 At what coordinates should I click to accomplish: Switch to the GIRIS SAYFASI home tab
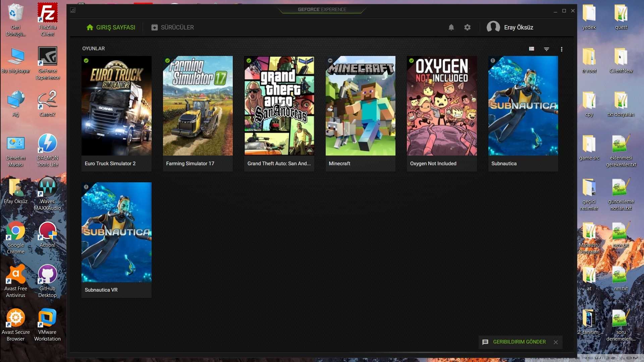coord(110,27)
